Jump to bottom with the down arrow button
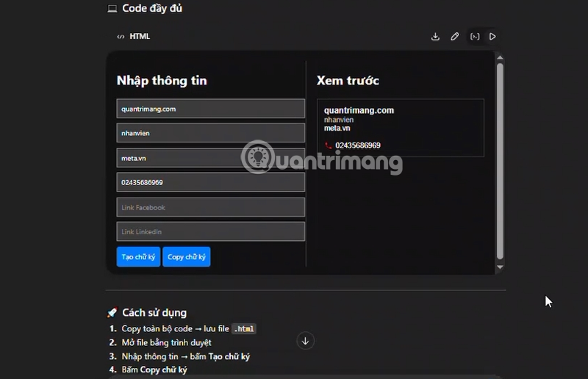Screen dimensions: 588x379 pyautogui.click(x=305, y=341)
